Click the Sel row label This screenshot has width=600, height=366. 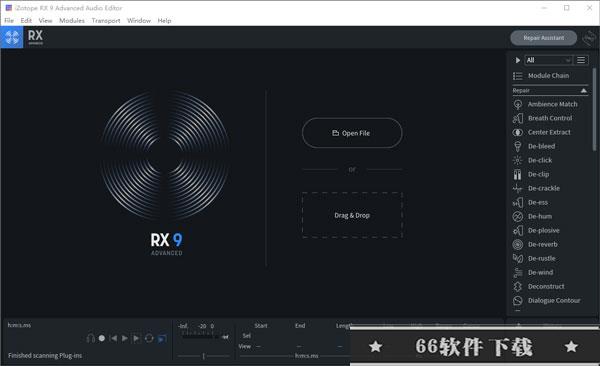pos(246,336)
